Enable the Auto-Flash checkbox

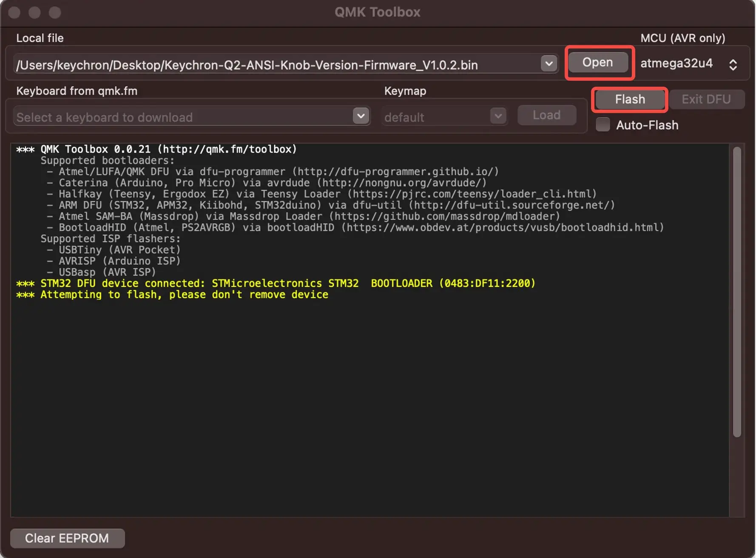[x=603, y=125]
